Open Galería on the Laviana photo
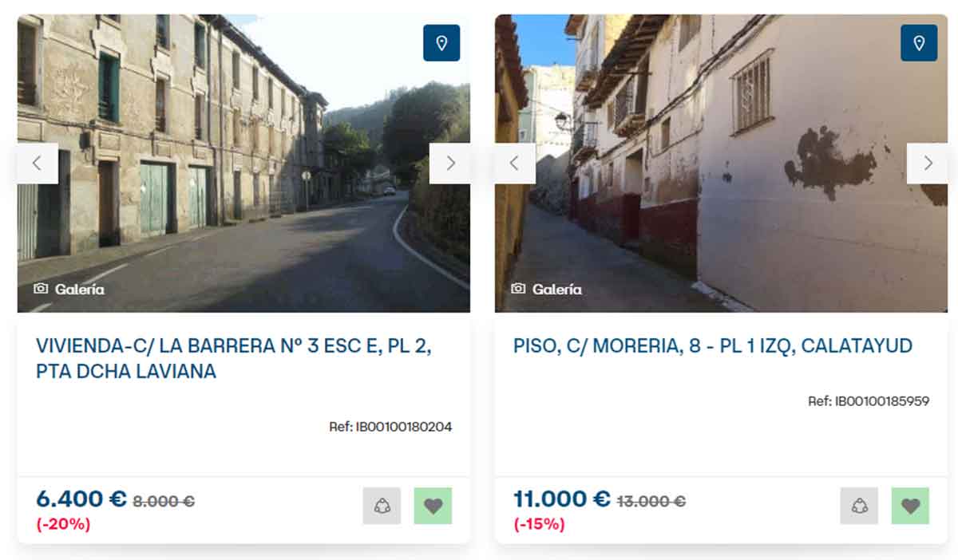958x560 pixels. (x=69, y=290)
